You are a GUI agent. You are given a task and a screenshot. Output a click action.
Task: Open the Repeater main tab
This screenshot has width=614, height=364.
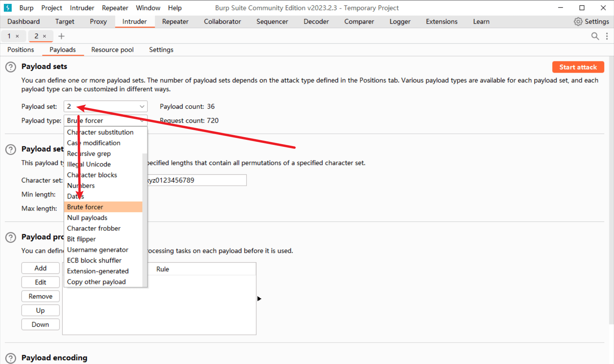(175, 22)
